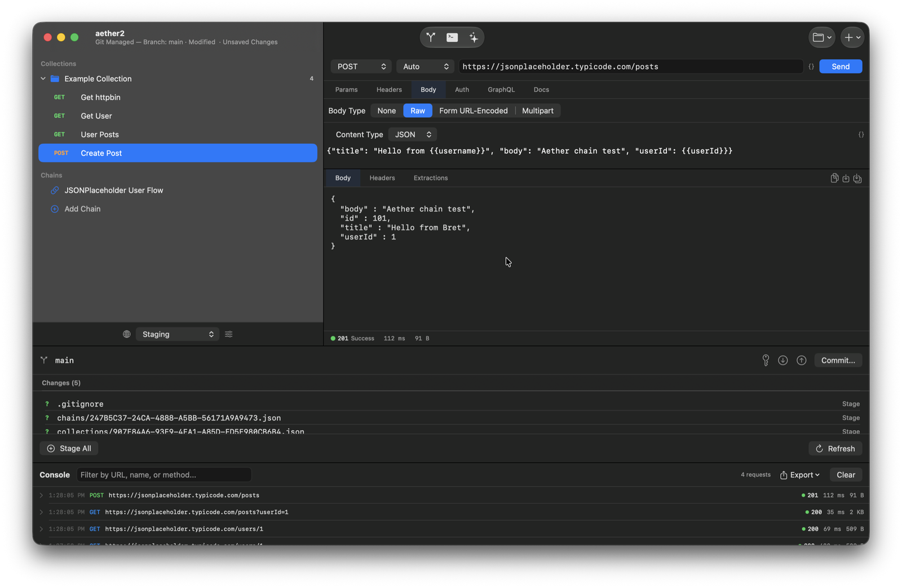Open the Export dropdown in console
Screen dimensions: 902x588
(x=800, y=475)
